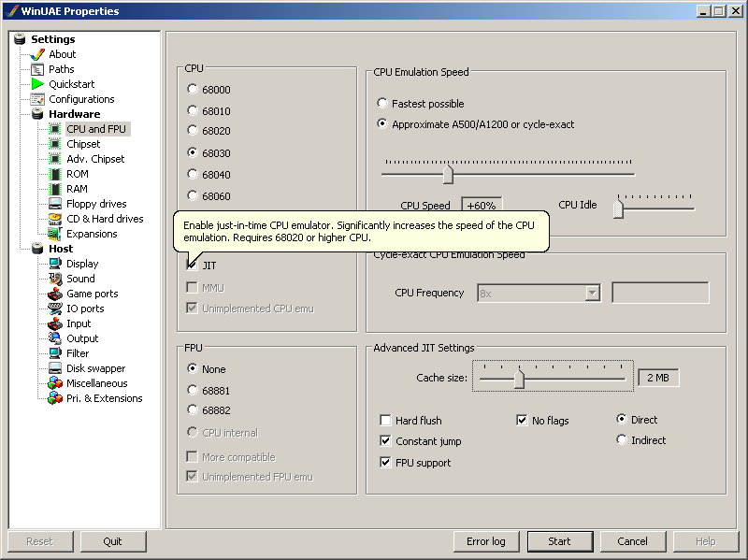Select the 68882 FPU option
This screenshot has height=560, width=748.
tap(193, 409)
